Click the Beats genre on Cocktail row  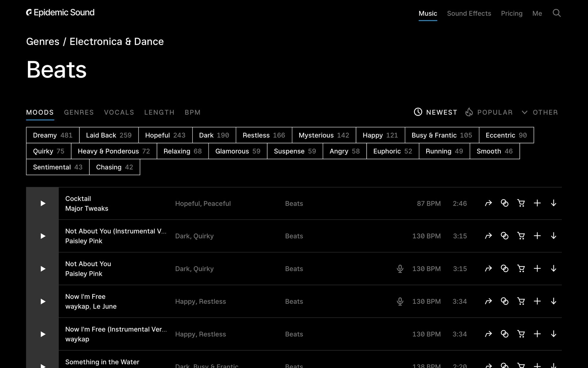[x=294, y=203]
